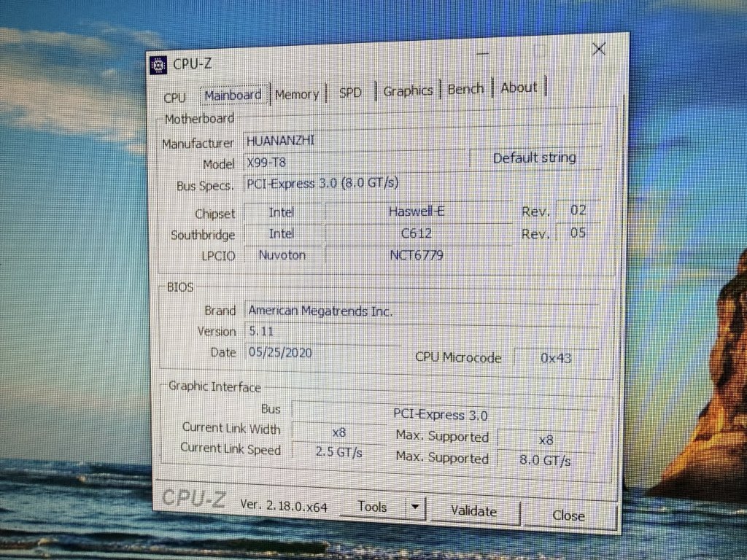747x560 pixels.
Task: Minimize the CPU-Z window
Action: pyautogui.click(x=483, y=52)
